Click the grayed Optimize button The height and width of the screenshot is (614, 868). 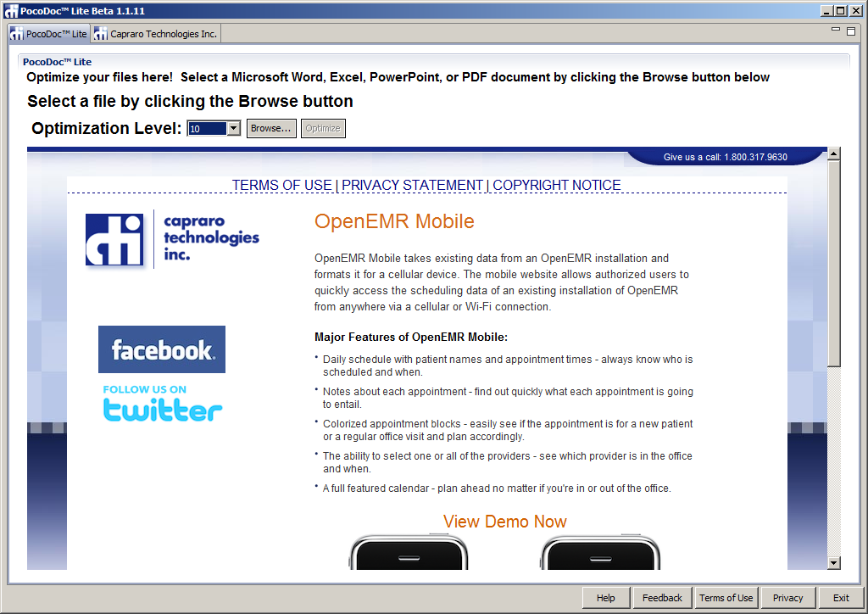point(323,128)
